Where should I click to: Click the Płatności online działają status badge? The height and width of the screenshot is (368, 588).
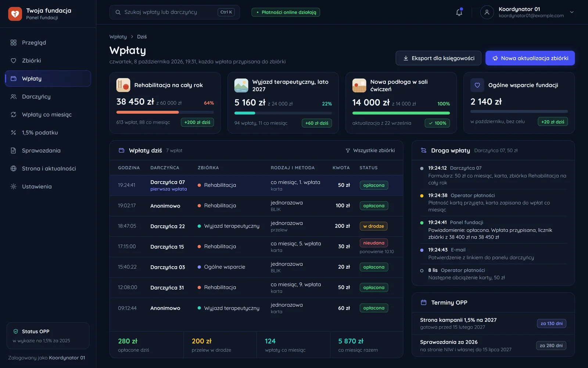pos(286,13)
